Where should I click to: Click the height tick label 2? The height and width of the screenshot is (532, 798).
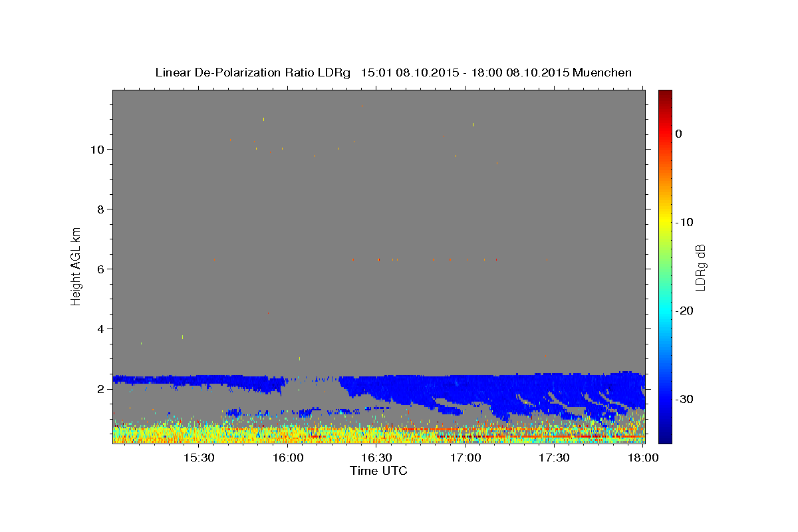click(x=102, y=388)
